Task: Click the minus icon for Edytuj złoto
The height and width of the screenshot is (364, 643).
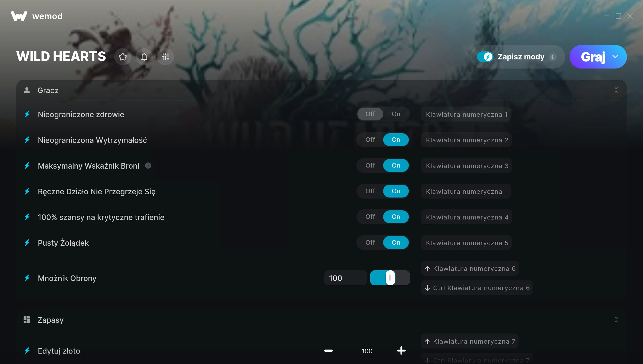Action: click(x=328, y=351)
